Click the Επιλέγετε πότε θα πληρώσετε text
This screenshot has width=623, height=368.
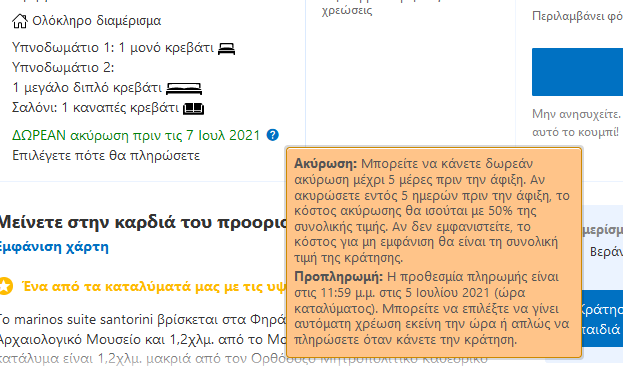coord(106,155)
